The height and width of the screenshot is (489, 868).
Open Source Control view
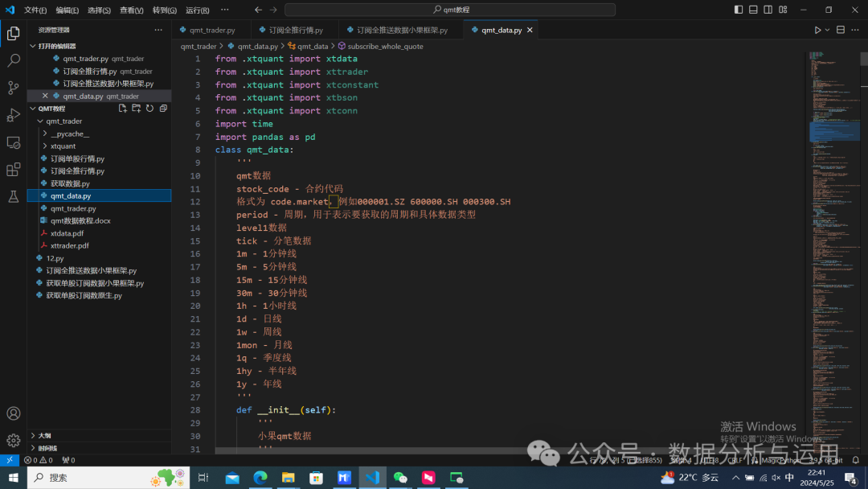coord(13,87)
